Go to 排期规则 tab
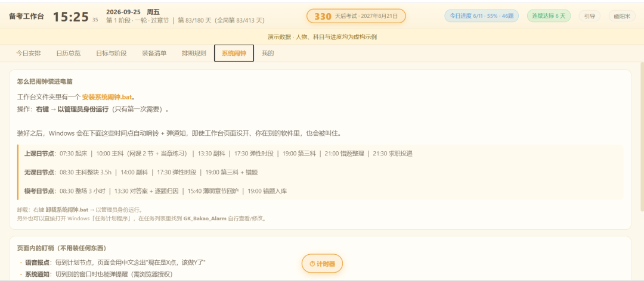Viewport: 644px width, 281px height. (x=194, y=54)
